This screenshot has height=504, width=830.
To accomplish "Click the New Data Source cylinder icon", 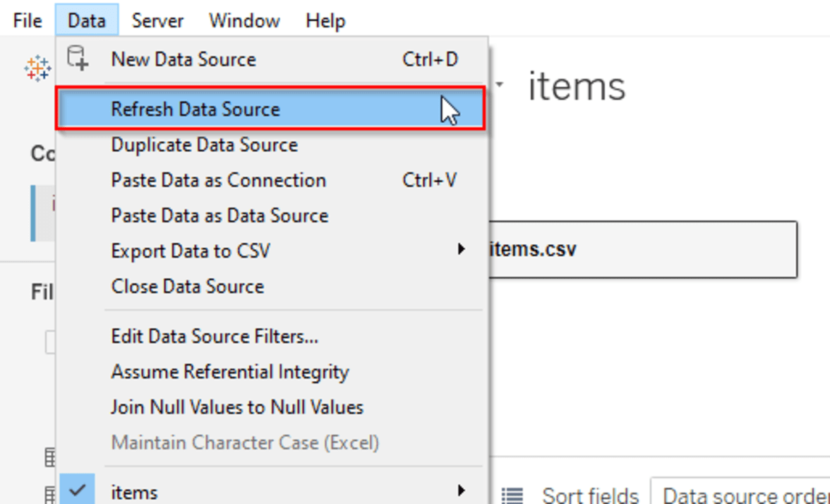I will point(77,58).
